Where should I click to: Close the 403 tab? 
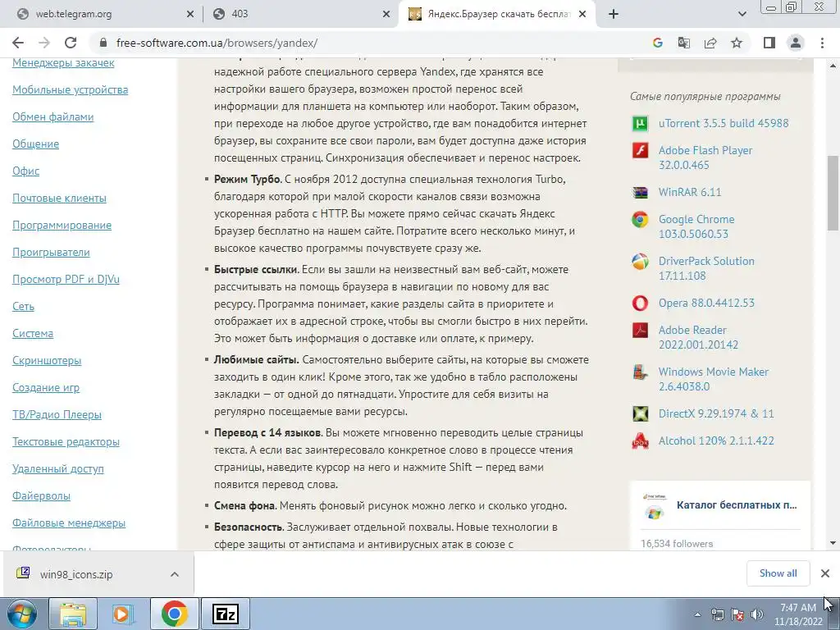coord(386,15)
